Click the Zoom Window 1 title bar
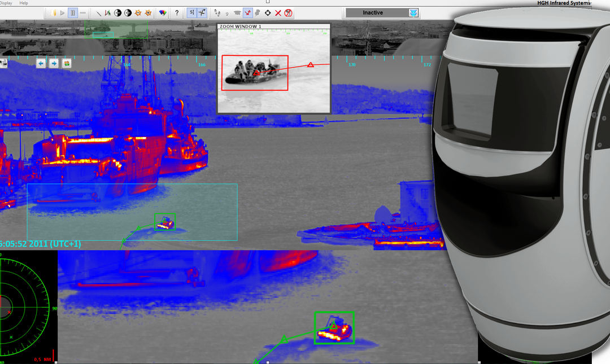This screenshot has width=610, height=364. click(x=273, y=27)
